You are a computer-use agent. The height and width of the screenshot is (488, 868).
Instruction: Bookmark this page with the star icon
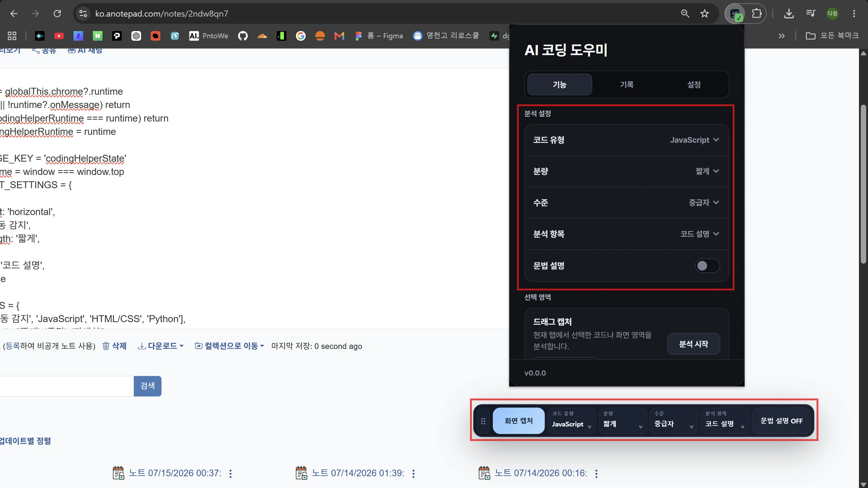705,14
